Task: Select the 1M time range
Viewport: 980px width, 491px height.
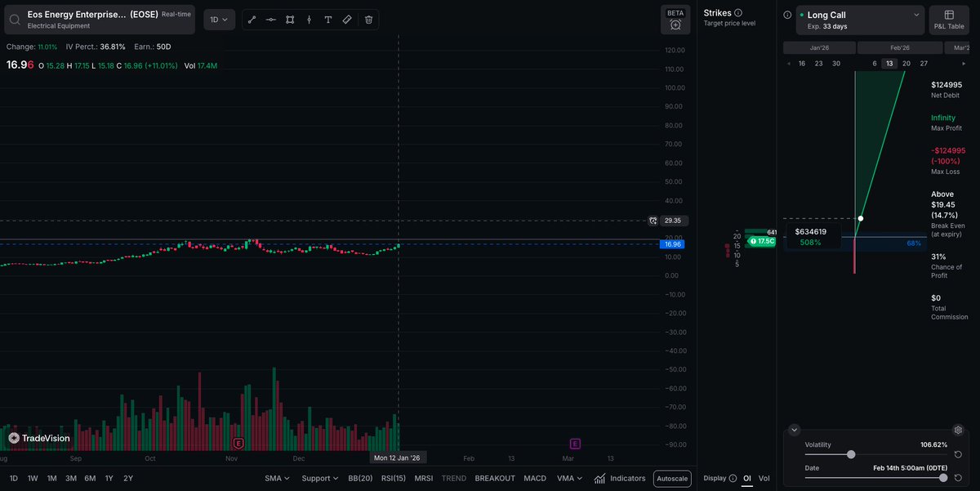Action: click(52, 479)
